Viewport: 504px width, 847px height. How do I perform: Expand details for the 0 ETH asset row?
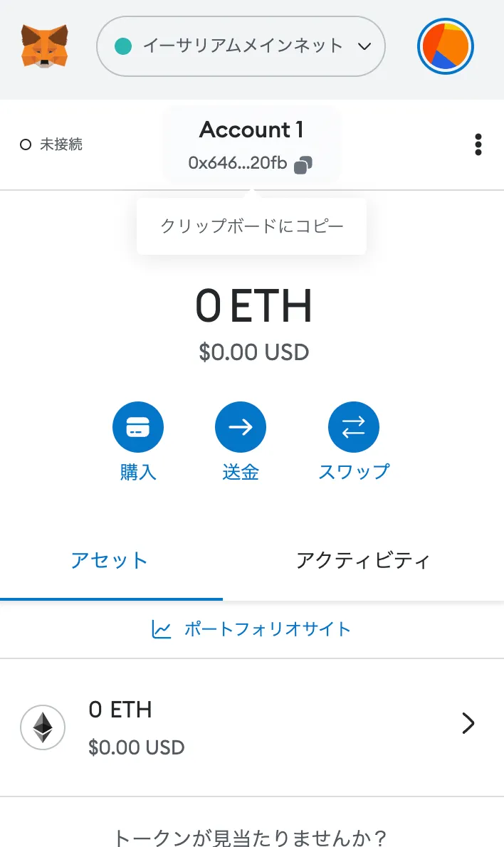click(x=468, y=723)
